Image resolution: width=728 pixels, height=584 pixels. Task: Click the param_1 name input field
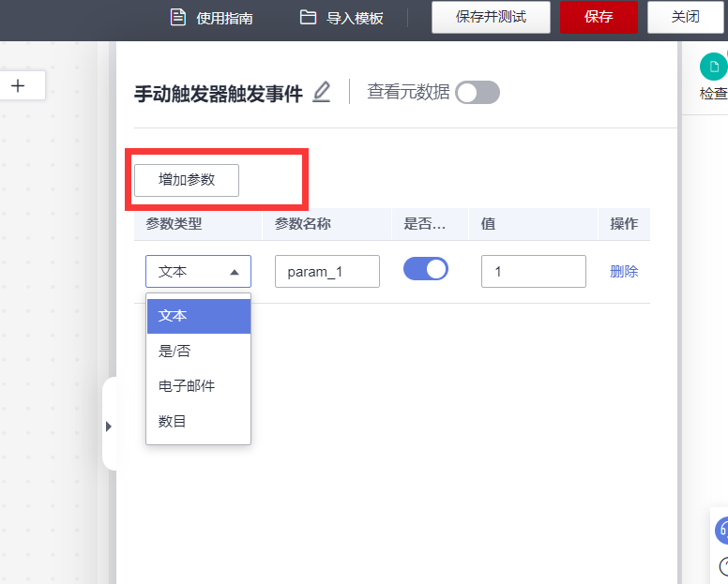coord(327,271)
